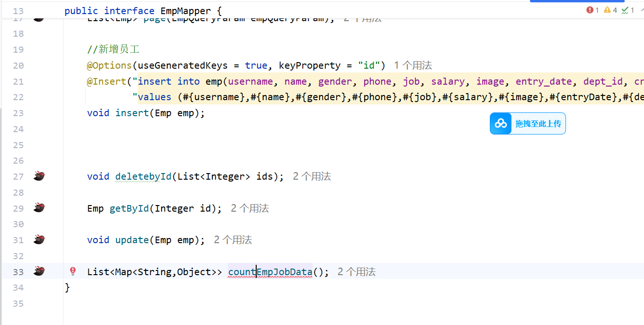Click the insert method name on line 23
The width and height of the screenshot is (644, 325).
click(132, 113)
